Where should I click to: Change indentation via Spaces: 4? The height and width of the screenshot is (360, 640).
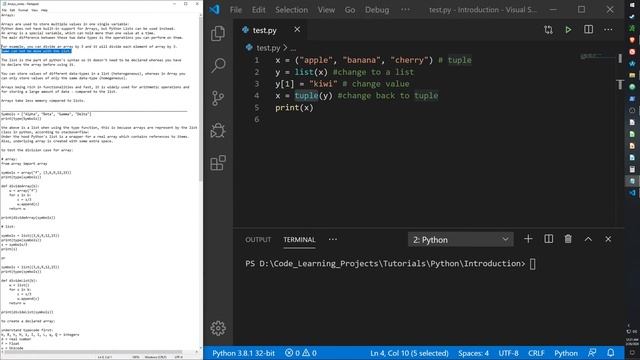(x=473, y=353)
